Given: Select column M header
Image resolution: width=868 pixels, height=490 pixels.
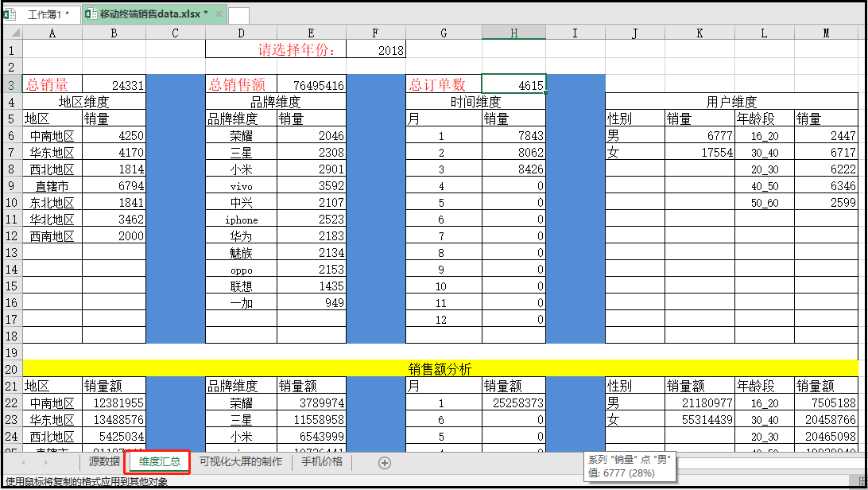Looking at the screenshot, I should click(x=826, y=33).
